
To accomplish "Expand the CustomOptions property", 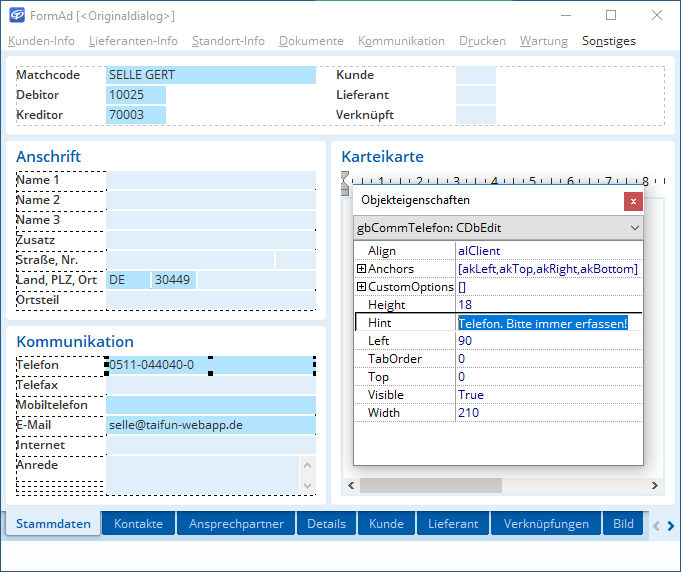I will 361,287.
